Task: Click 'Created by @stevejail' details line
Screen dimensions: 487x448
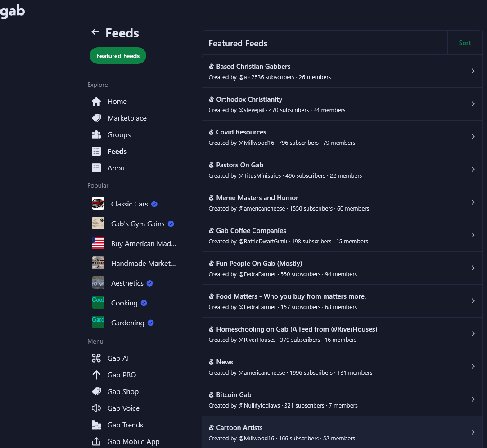Action: coord(277,110)
